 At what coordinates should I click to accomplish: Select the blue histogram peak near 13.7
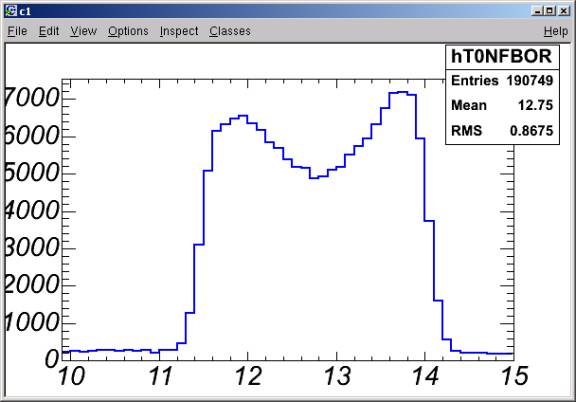coord(403,92)
